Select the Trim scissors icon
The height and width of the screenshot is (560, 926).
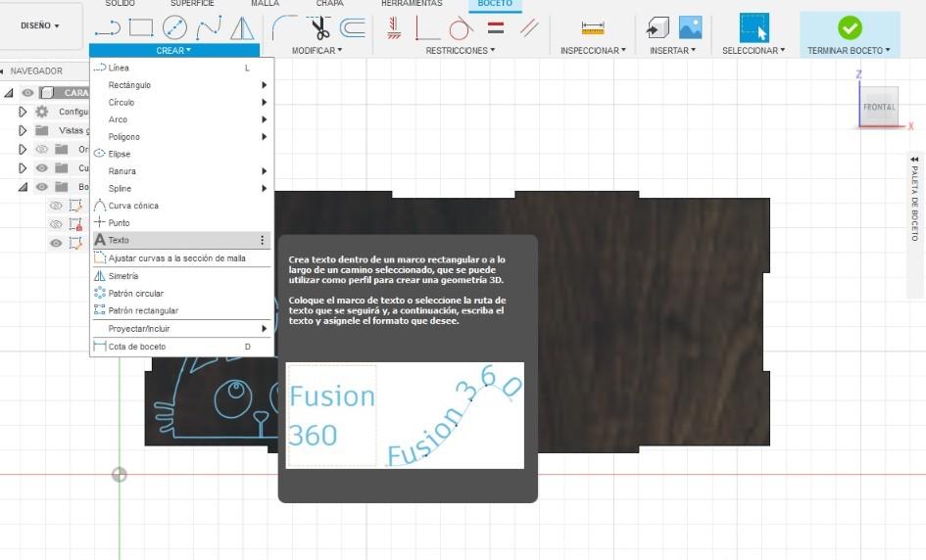[319, 27]
